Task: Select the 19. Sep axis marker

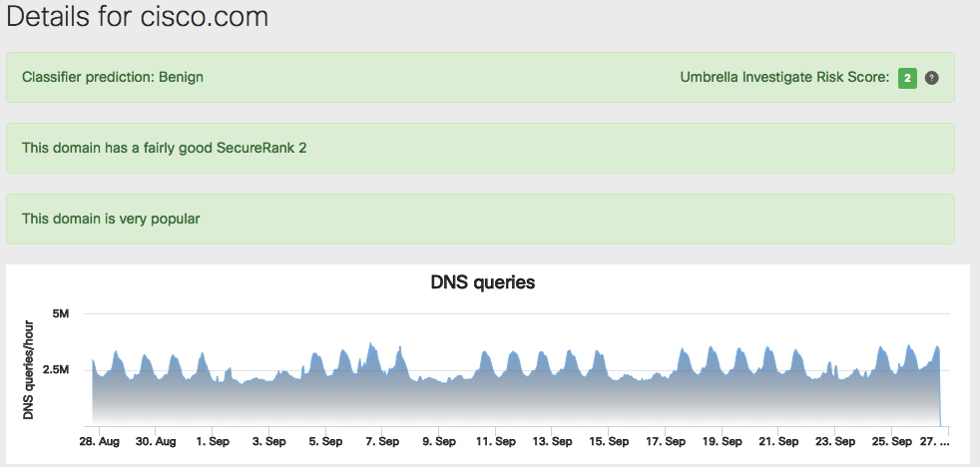Action: pos(721,441)
